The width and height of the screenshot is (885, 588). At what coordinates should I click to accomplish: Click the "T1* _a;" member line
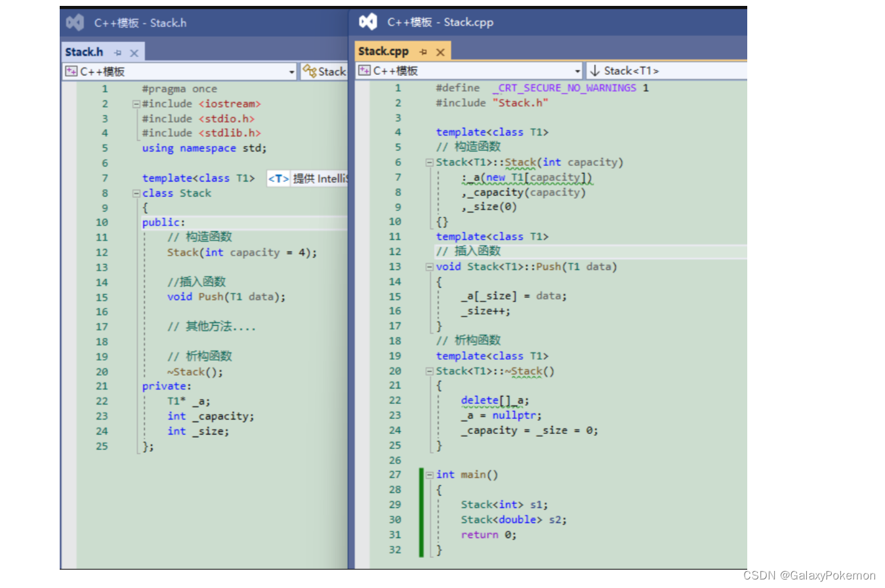(189, 401)
